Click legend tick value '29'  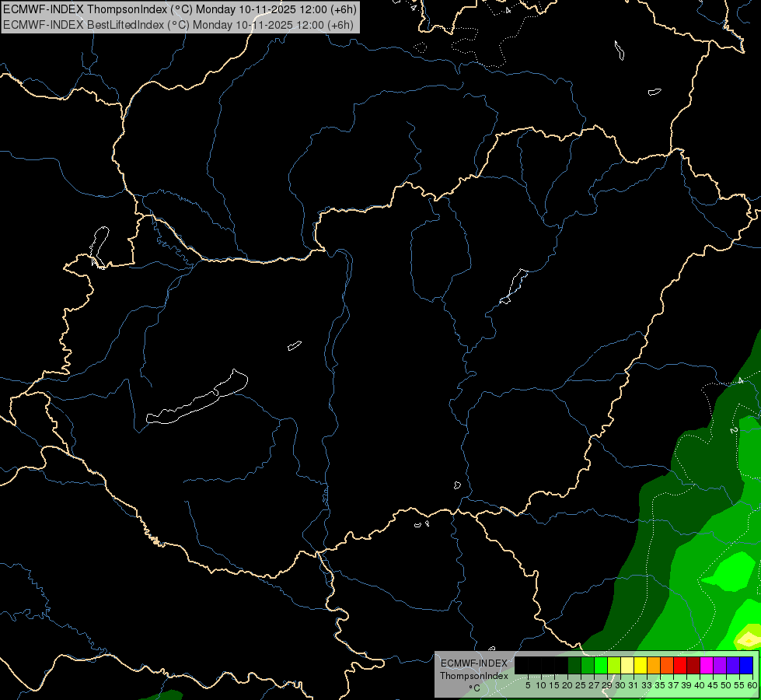tap(607, 685)
